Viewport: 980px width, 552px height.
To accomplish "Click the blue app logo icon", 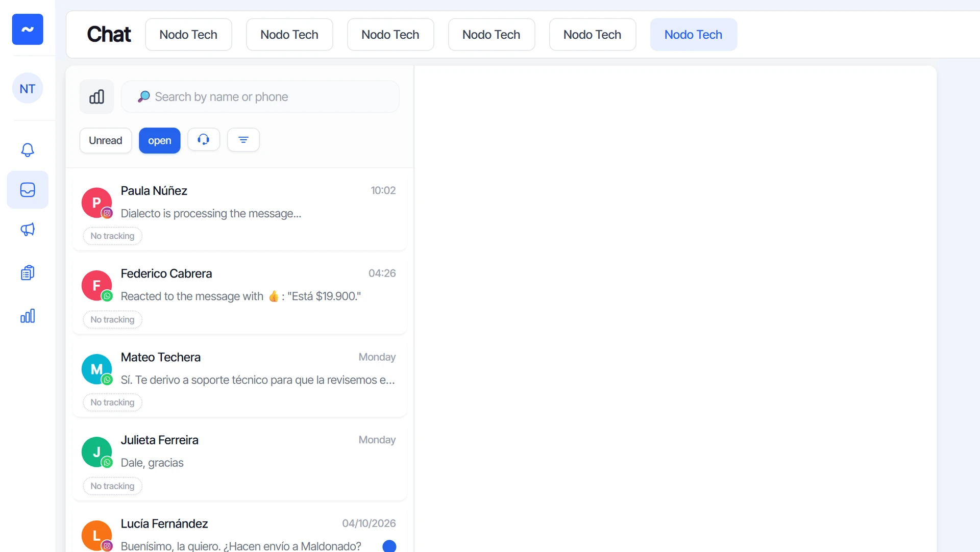I will pyautogui.click(x=28, y=30).
